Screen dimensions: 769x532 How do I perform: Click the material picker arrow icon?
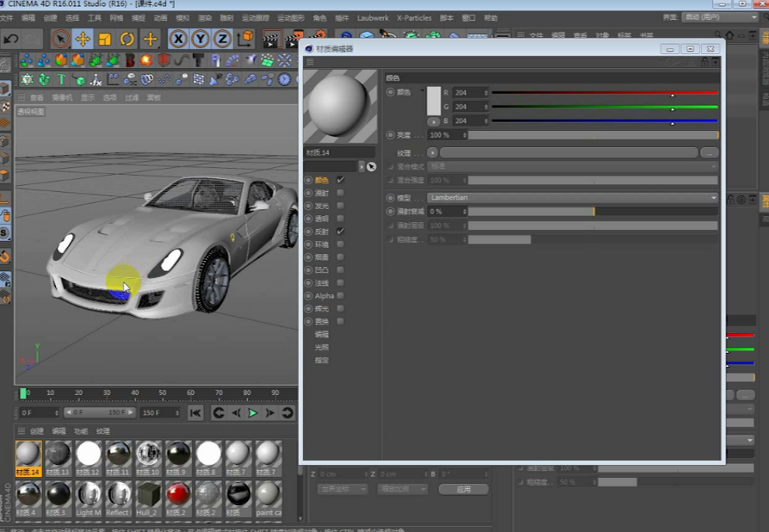[x=371, y=167]
